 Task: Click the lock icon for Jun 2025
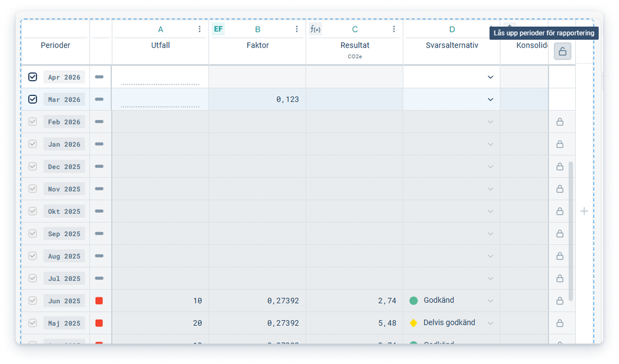[560, 301]
